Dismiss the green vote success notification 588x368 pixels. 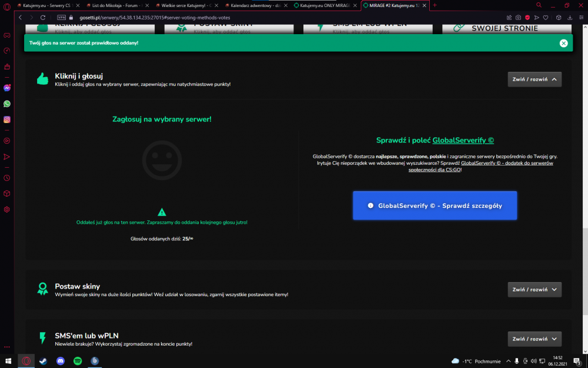click(563, 43)
